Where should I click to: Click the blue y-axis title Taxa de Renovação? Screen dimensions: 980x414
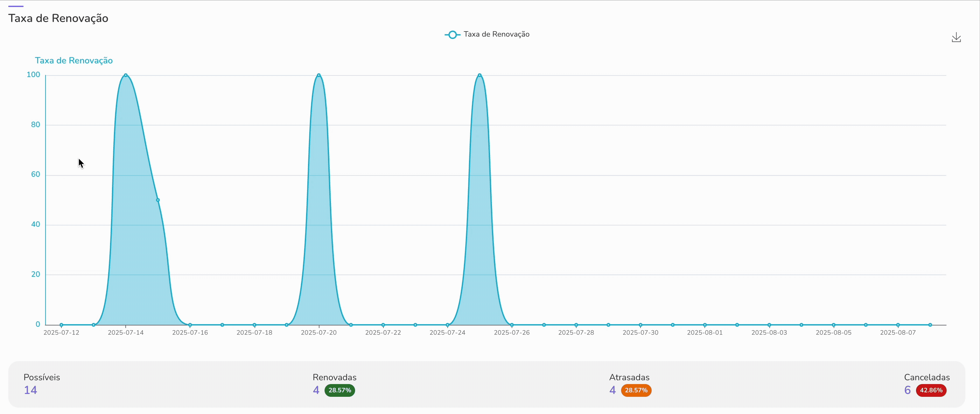[74, 61]
